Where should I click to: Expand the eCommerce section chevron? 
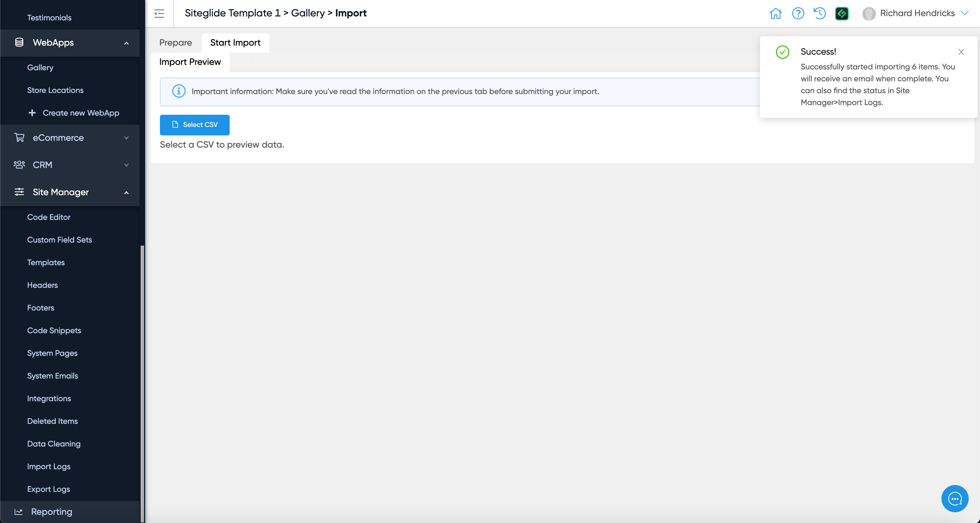pyautogui.click(x=126, y=138)
